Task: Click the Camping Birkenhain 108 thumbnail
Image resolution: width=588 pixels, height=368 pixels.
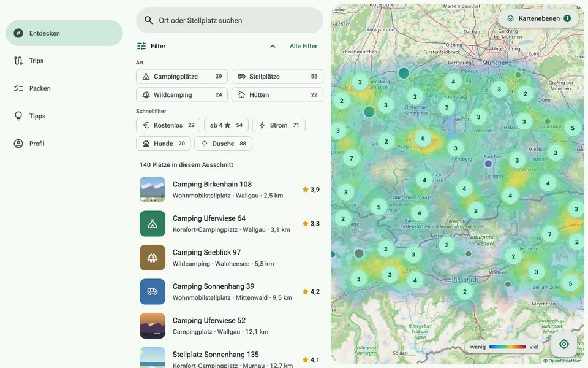Action: [x=153, y=190]
